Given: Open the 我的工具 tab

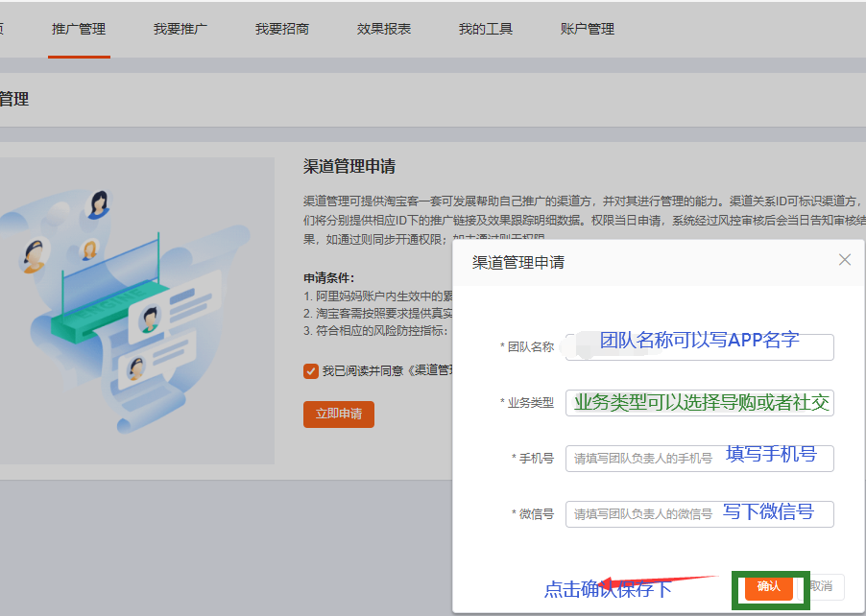Looking at the screenshot, I should tap(486, 29).
